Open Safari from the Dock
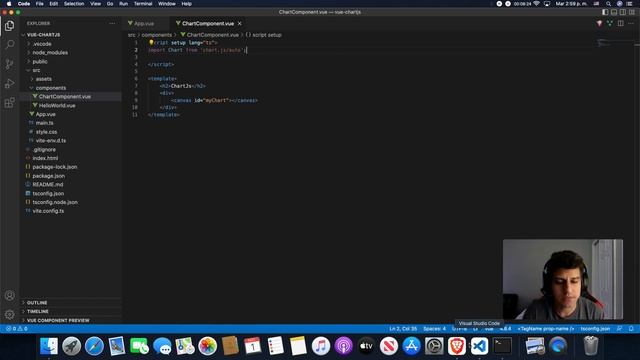 (x=94, y=346)
